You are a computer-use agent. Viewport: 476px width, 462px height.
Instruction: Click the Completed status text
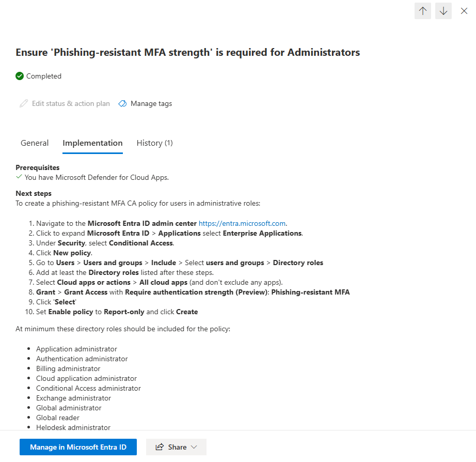click(44, 76)
